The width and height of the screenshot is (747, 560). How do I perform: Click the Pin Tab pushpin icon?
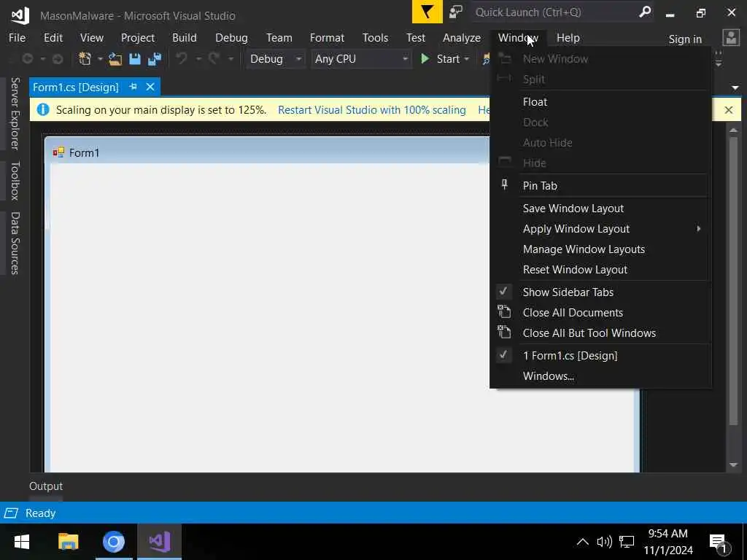click(x=505, y=184)
